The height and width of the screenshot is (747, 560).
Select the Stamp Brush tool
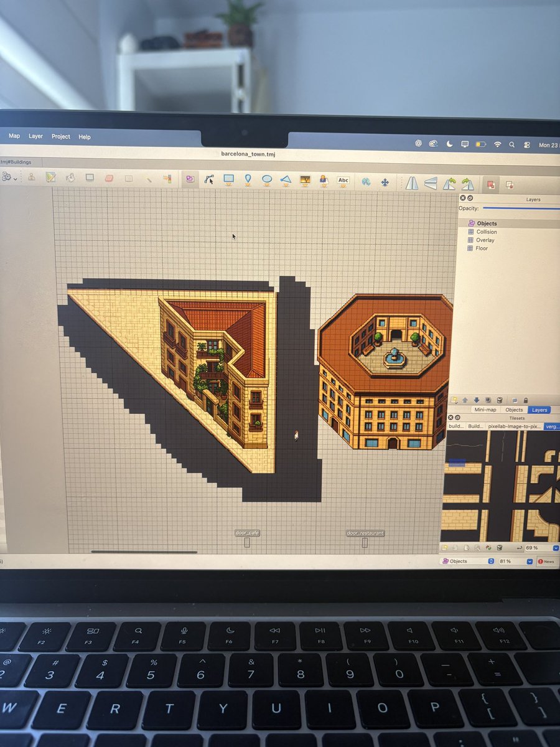click(x=31, y=177)
